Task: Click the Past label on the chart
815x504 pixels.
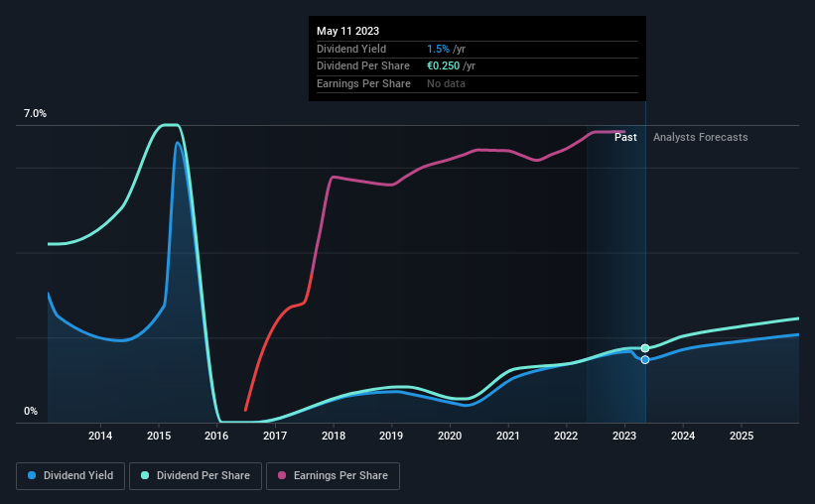Action: click(625, 137)
